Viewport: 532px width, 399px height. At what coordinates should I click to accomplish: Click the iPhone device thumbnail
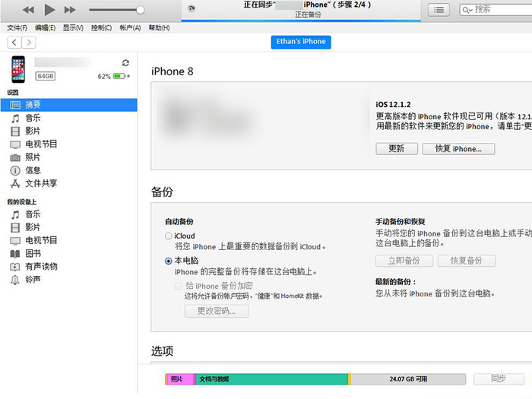tap(18, 70)
